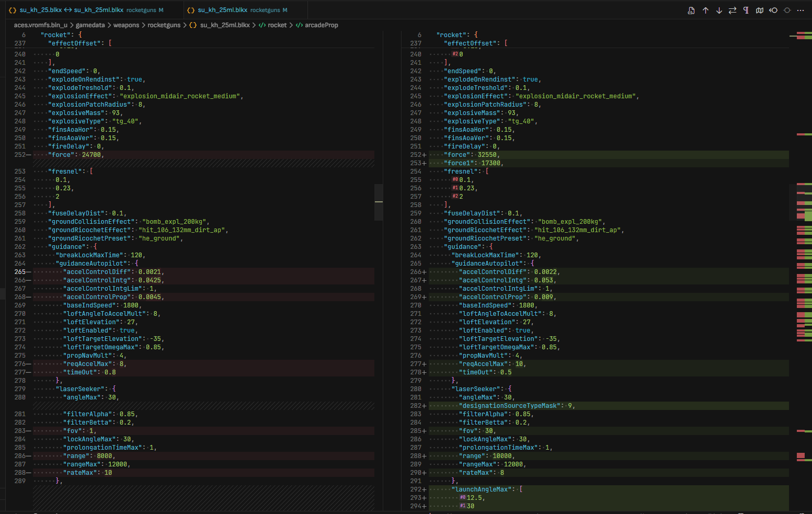The width and height of the screenshot is (812, 514).
Task: Click the sticky "rocket" line in left pane
Action: coord(58,35)
